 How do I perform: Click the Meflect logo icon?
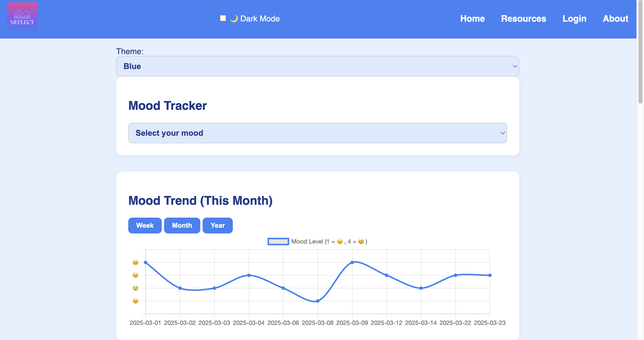pos(22,17)
